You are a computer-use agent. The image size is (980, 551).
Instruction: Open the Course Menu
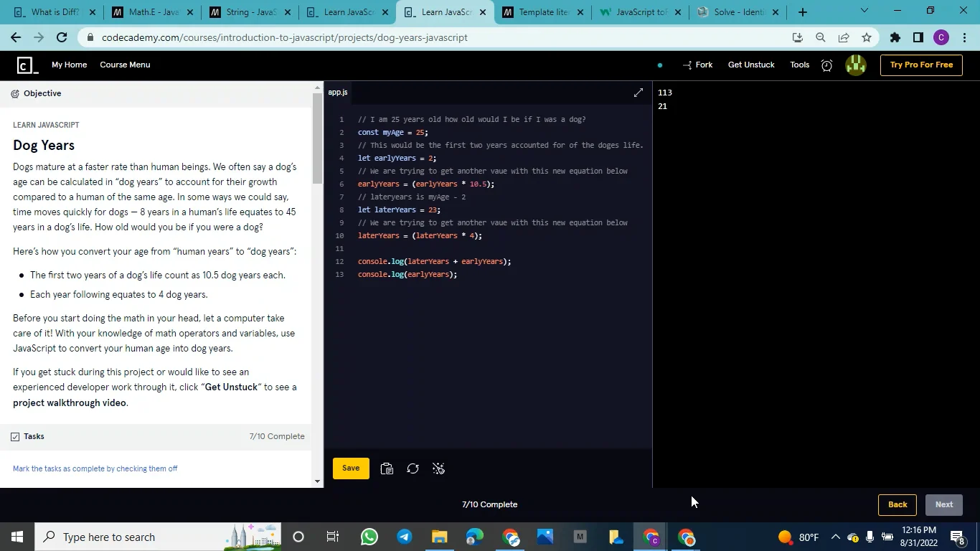click(125, 65)
